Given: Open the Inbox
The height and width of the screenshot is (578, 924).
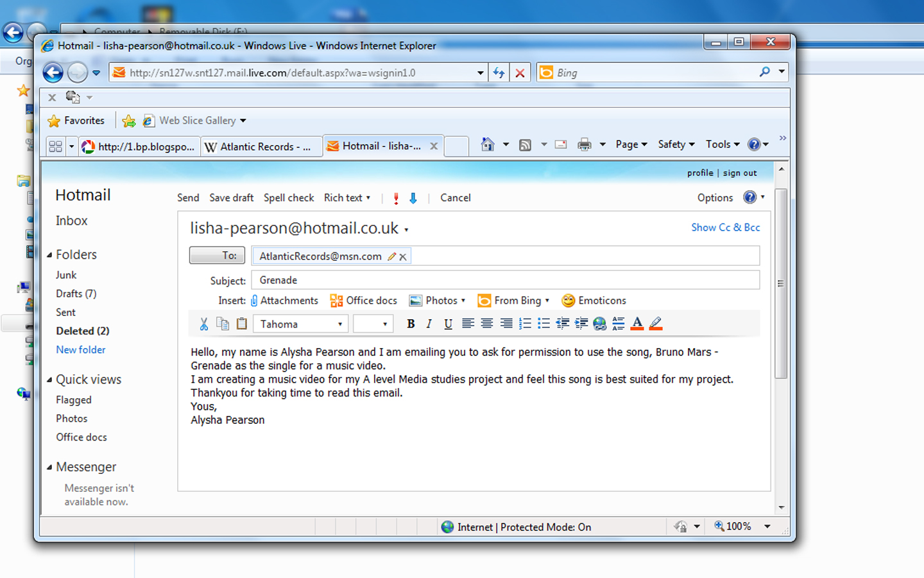Looking at the screenshot, I should pyautogui.click(x=71, y=221).
